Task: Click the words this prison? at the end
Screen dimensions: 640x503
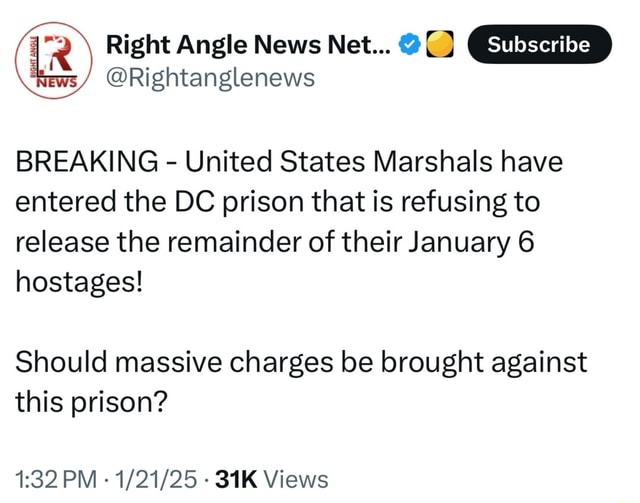Action: pyautogui.click(x=103, y=402)
